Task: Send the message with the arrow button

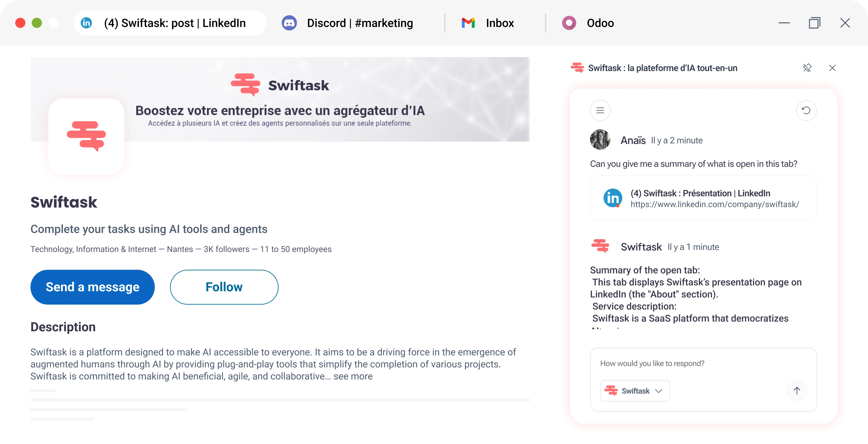Action: (797, 391)
